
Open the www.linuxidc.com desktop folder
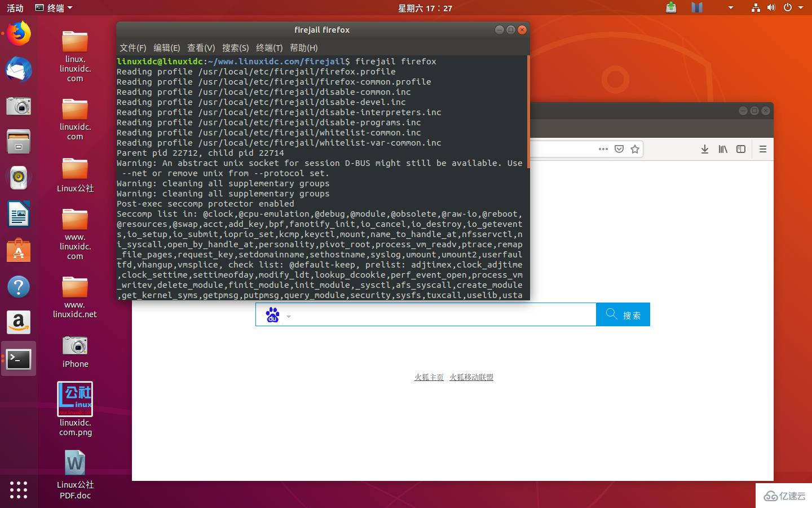(x=75, y=234)
